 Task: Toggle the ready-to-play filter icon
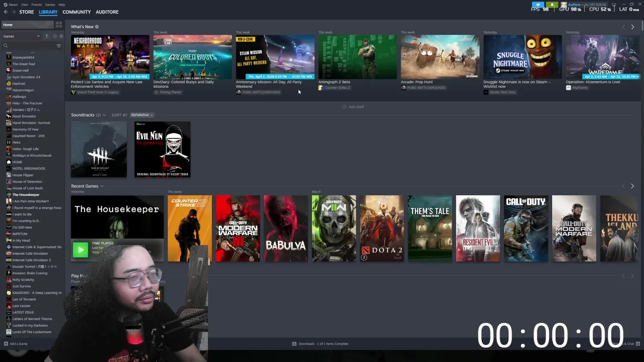pyautogui.click(x=61, y=36)
